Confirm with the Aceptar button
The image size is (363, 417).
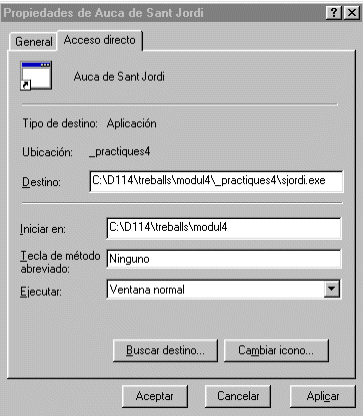pyautogui.click(x=155, y=396)
